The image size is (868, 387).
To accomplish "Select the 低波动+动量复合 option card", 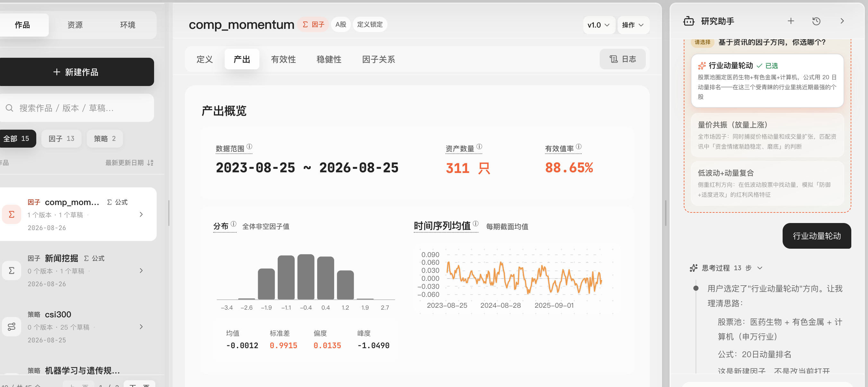I will pyautogui.click(x=767, y=184).
